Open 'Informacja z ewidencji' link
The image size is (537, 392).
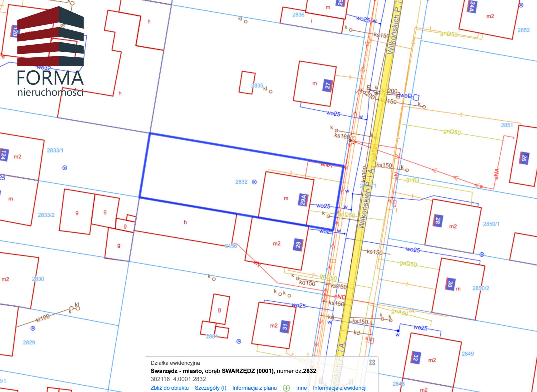[340, 388]
